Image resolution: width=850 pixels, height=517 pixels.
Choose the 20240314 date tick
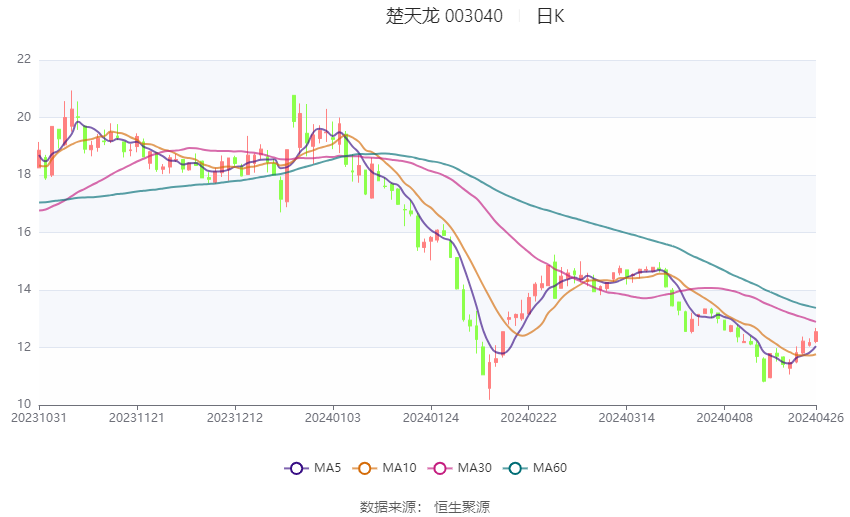pyautogui.click(x=626, y=417)
